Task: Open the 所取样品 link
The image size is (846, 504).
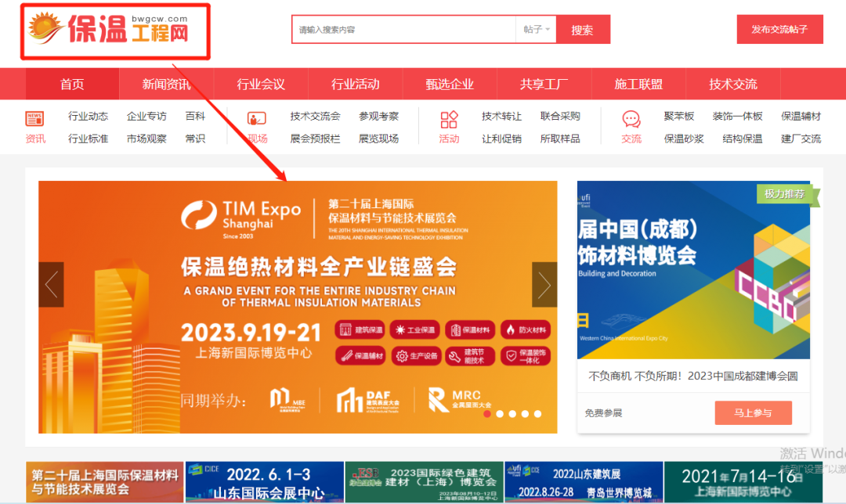Action: tap(560, 139)
